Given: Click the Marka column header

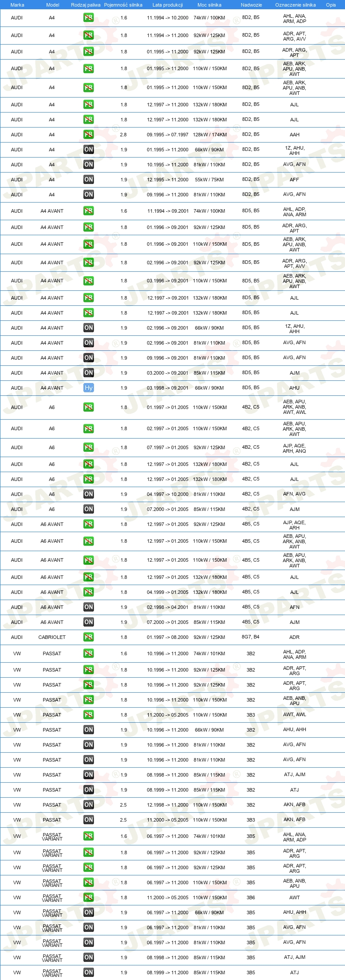Looking at the screenshot, I should (x=17, y=5).
